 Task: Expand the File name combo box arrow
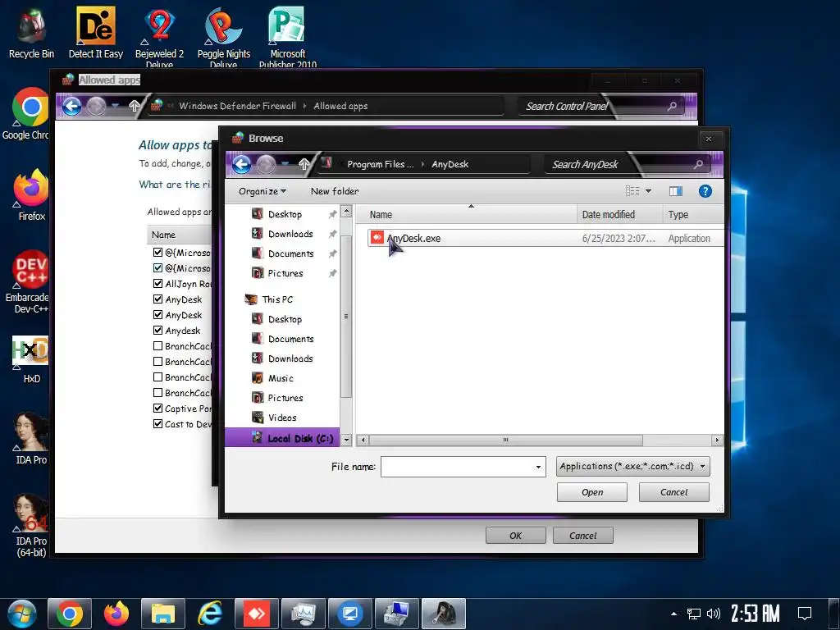coord(538,467)
